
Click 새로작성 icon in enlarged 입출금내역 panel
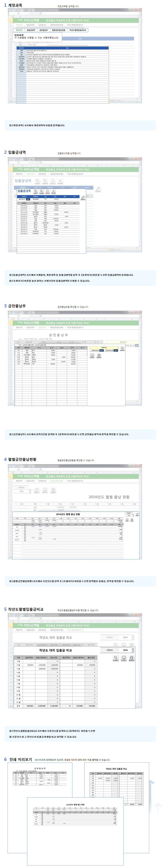47,191
